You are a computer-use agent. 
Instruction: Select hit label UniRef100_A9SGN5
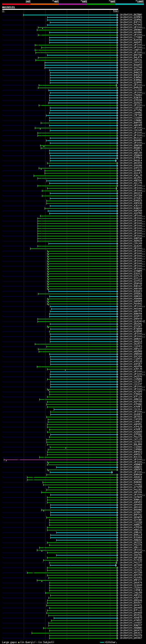(131, 480)
